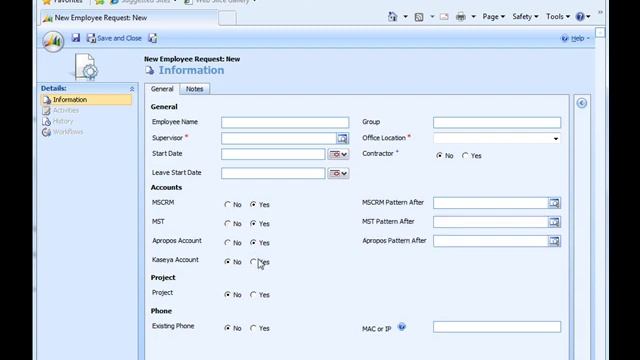This screenshot has width=640, height=360.
Task: Select Yes for Contractor
Action: point(465,156)
